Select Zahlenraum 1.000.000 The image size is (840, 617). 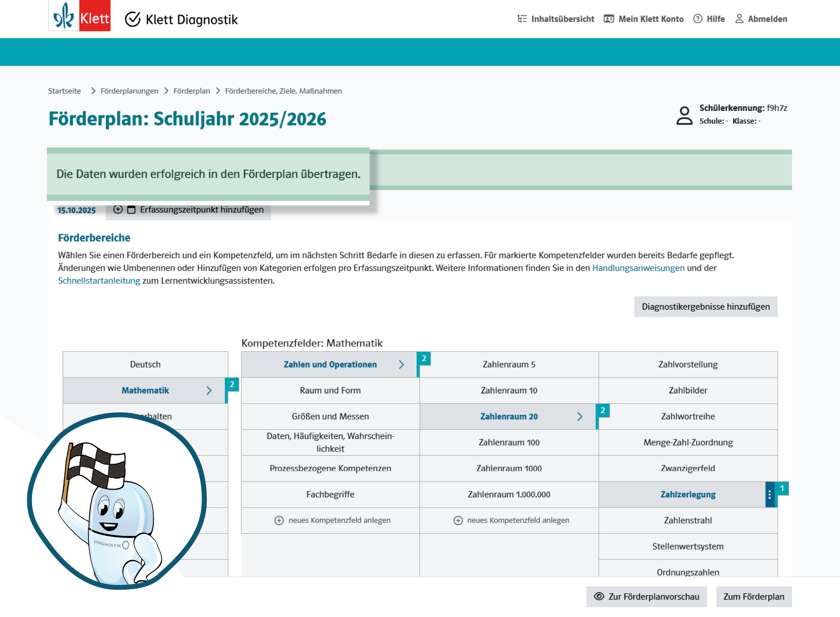[x=509, y=495]
